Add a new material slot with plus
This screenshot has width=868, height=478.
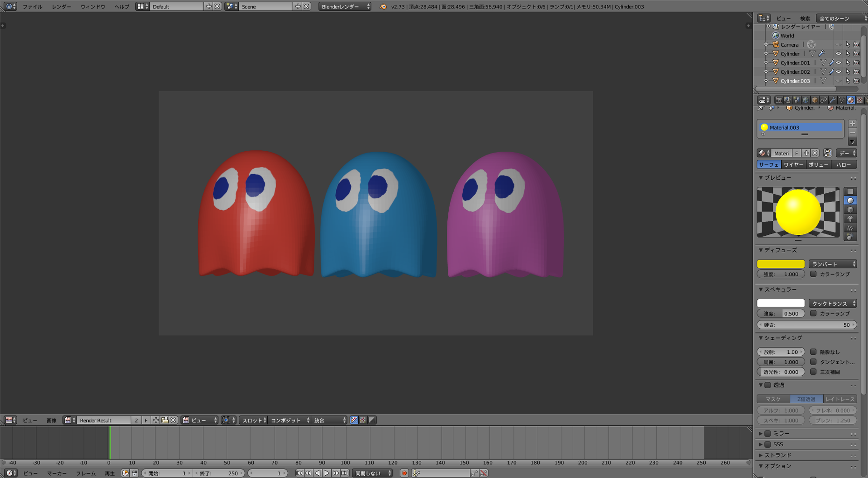853,124
